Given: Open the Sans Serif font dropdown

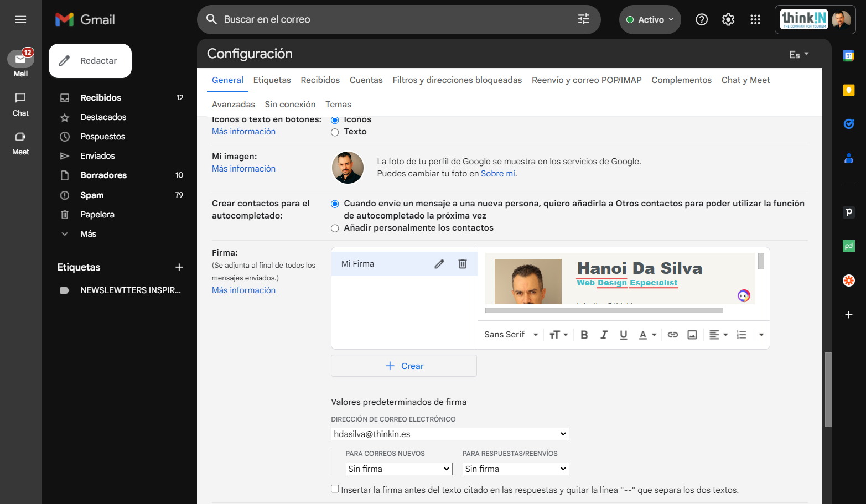Looking at the screenshot, I should point(511,335).
